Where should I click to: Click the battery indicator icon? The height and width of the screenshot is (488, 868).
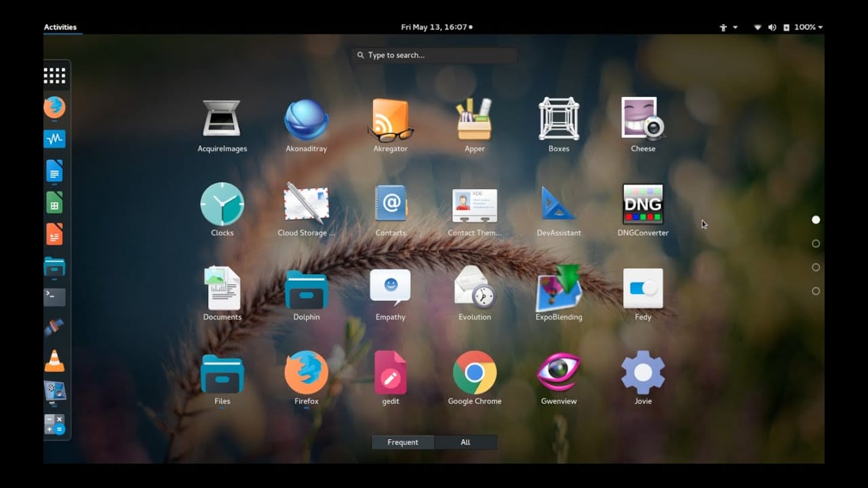[x=787, y=27]
